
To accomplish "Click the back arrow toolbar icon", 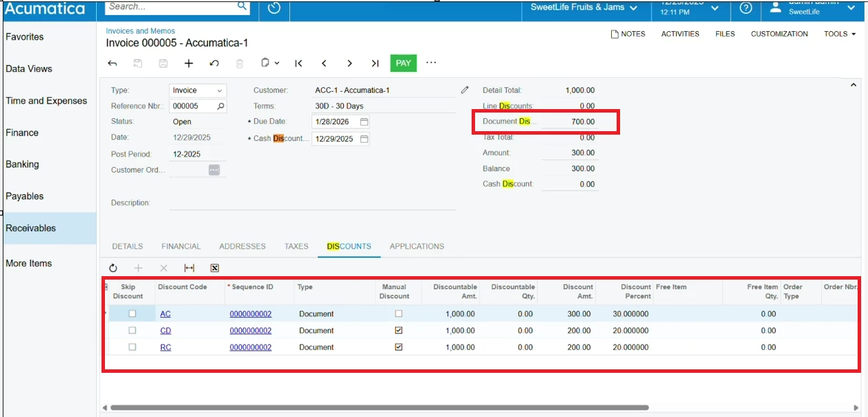I will (113, 63).
